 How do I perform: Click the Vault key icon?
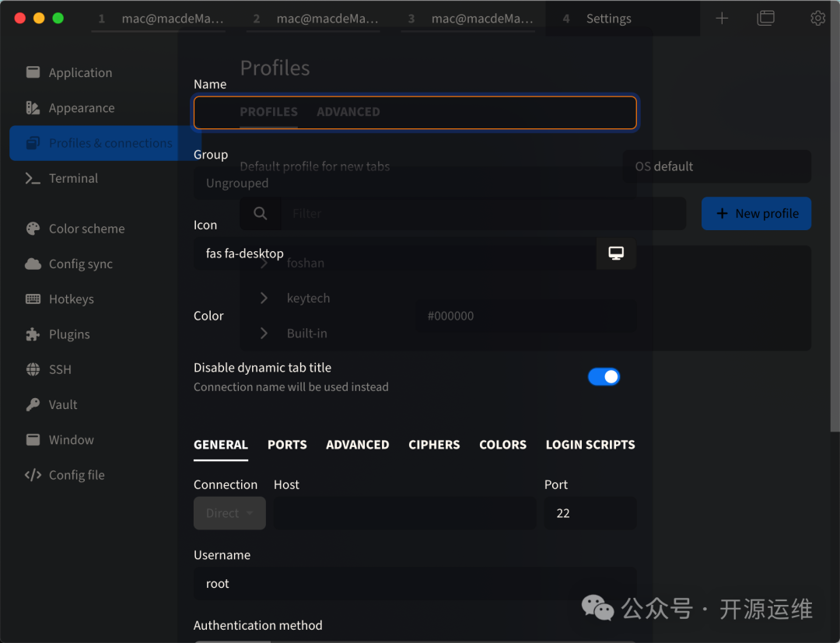(33, 404)
